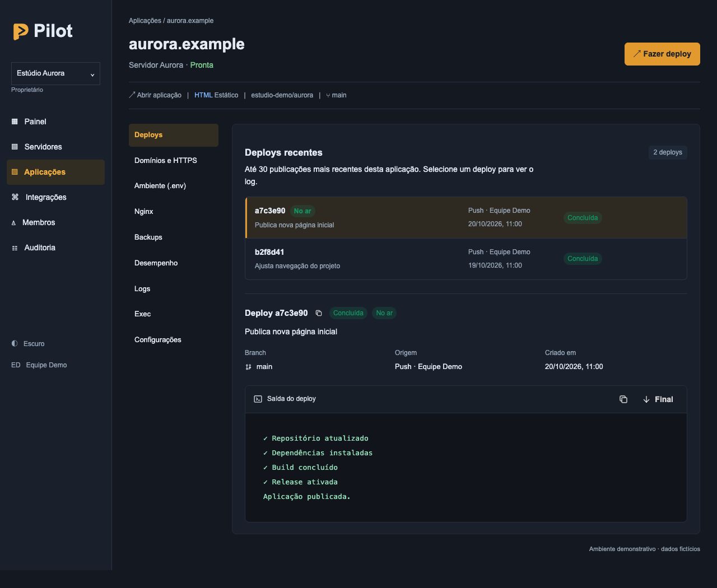
Task: Click the Servidores server icon
Action: pos(15,147)
